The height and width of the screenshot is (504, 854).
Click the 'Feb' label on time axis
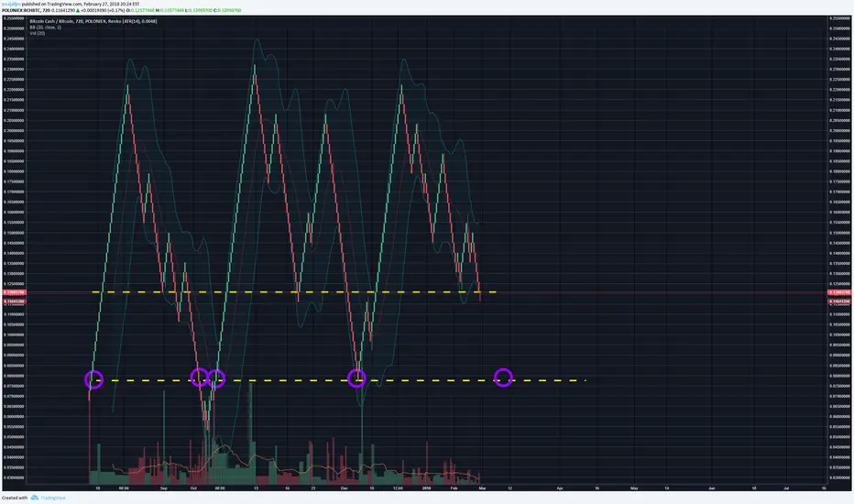[454, 488]
